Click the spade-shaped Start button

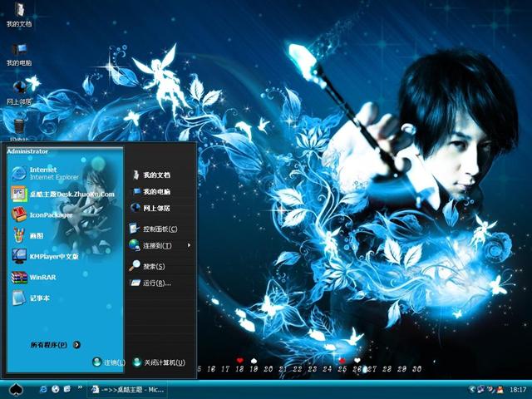16,390
